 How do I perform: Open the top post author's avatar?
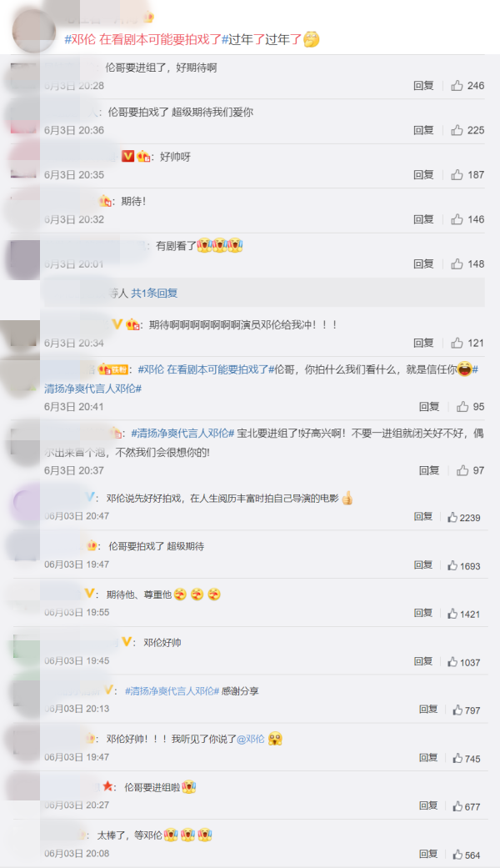34,31
